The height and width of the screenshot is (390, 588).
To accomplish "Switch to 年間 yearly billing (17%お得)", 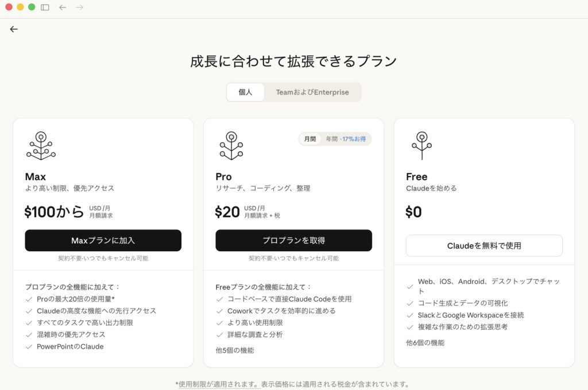I will pos(346,139).
